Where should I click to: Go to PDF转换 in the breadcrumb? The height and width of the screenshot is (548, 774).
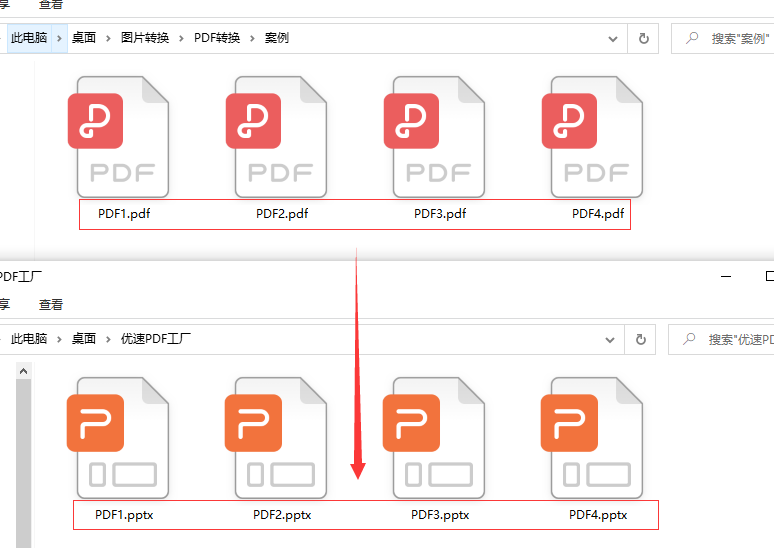coord(217,38)
